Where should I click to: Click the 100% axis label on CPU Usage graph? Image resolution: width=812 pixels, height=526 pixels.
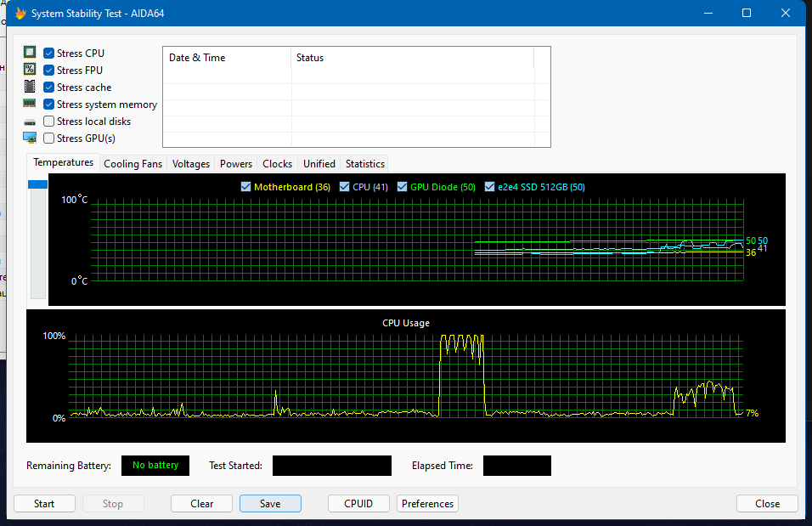click(54, 336)
